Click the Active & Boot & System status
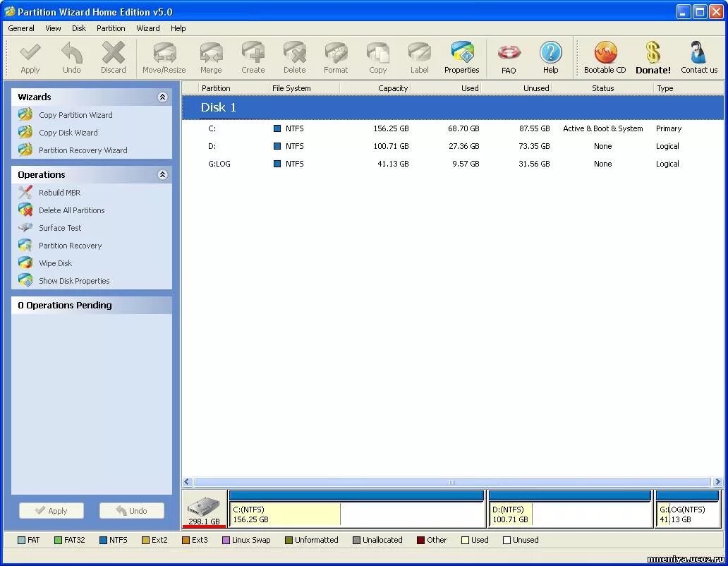 click(x=602, y=128)
